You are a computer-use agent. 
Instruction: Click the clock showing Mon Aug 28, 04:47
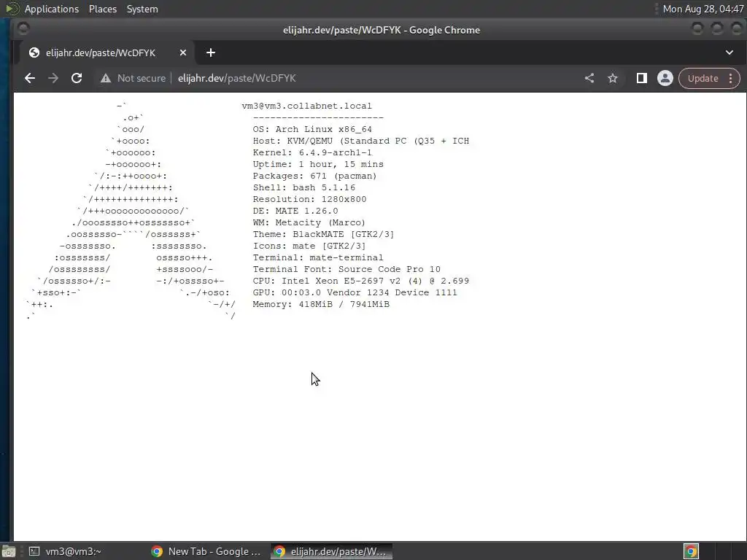coord(703,9)
